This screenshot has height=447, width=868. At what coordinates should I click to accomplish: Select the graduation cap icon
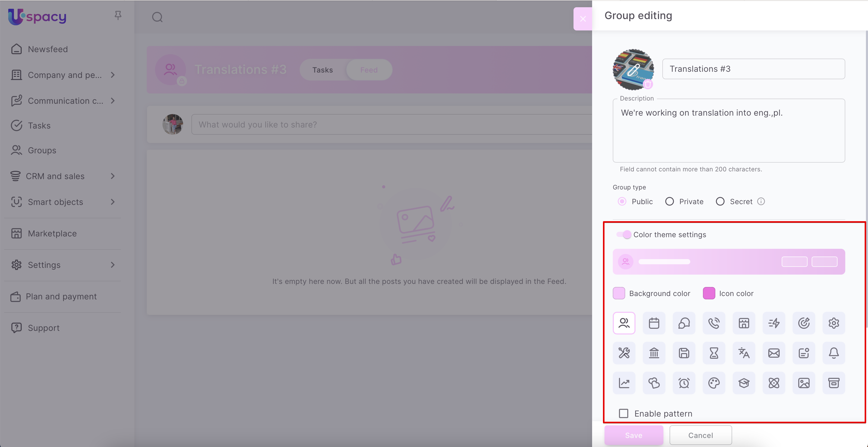(744, 383)
